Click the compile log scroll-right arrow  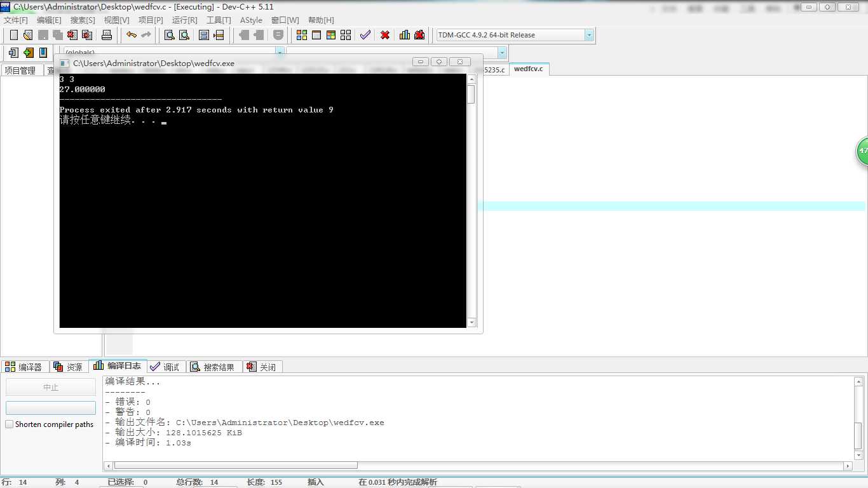pos(847,465)
